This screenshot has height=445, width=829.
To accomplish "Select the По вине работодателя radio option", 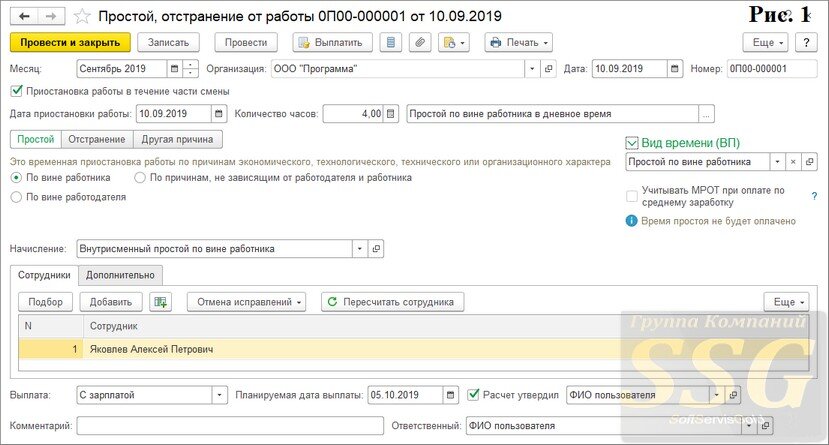I will point(16,197).
